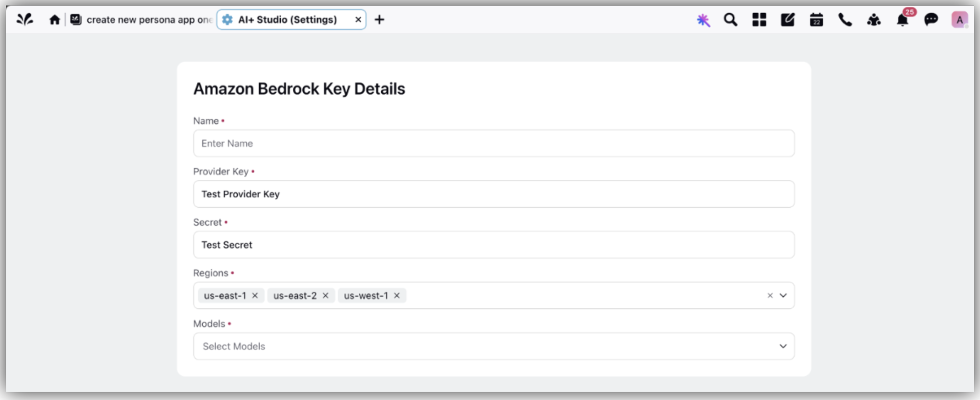Image resolution: width=980 pixels, height=400 pixels.
Task: Open the calendar icon in top bar
Action: pyautogui.click(x=816, y=20)
